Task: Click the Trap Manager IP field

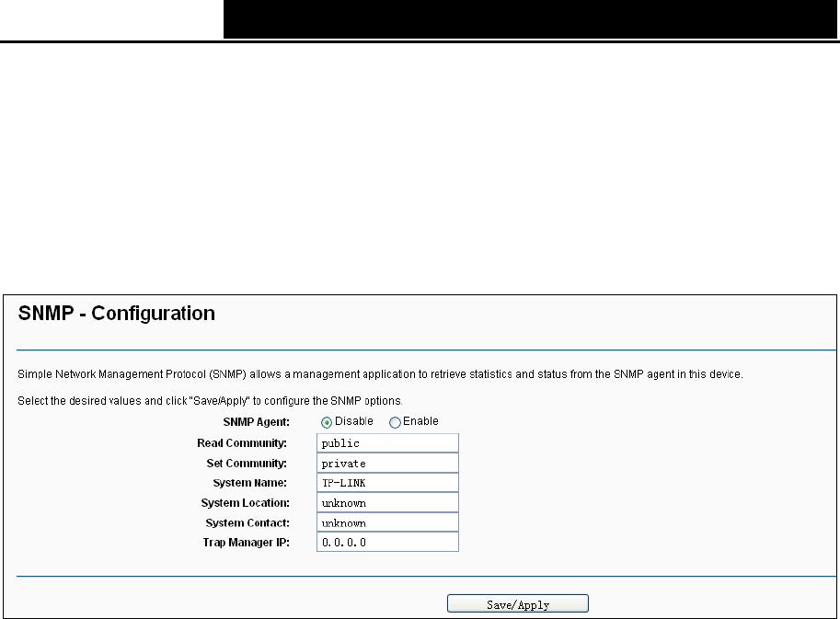Action: pyautogui.click(x=387, y=542)
